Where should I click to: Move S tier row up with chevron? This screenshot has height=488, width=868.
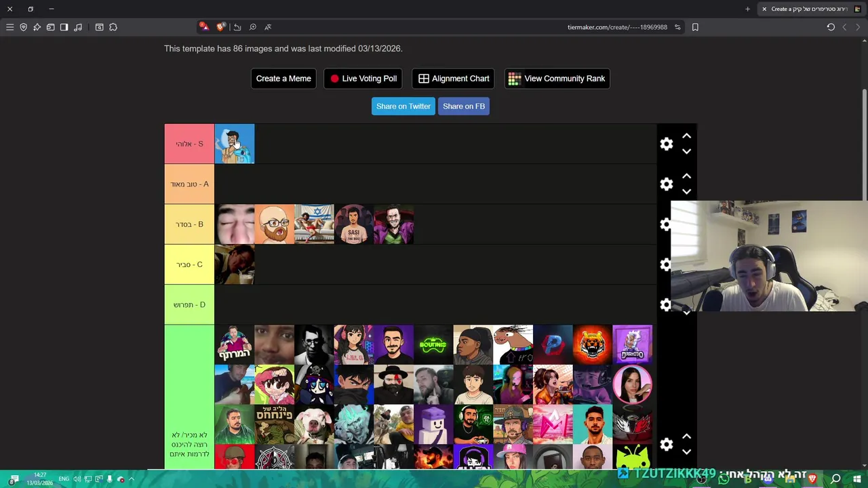[686, 136]
